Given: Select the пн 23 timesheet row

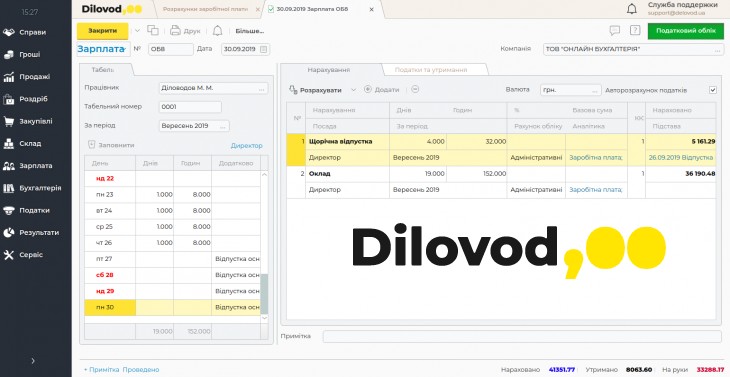Looking at the screenshot, I should (172, 195).
